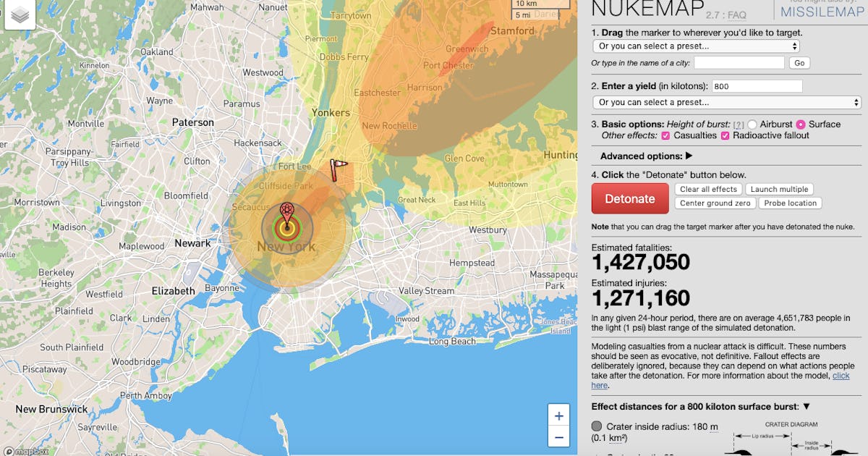Zoom out using the minus map control

click(558, 437)
